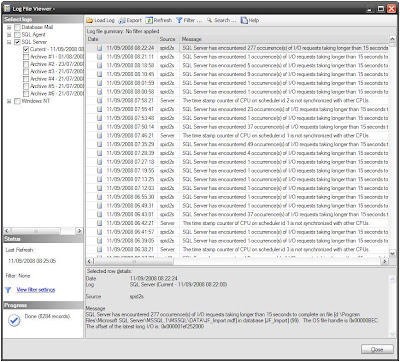Sort by the Message column header
The height and width of the screenshot is (362, 400).
coord(284,39)
